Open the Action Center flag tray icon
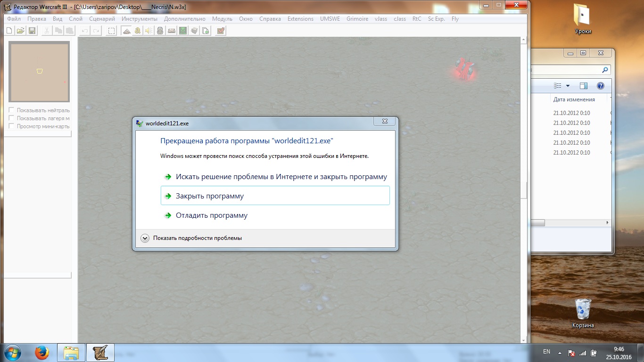Screen dimensions: 644x362 pos(571,353)
